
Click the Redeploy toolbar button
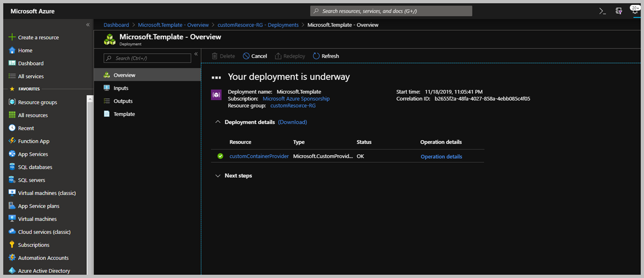(x=290, y=56)
